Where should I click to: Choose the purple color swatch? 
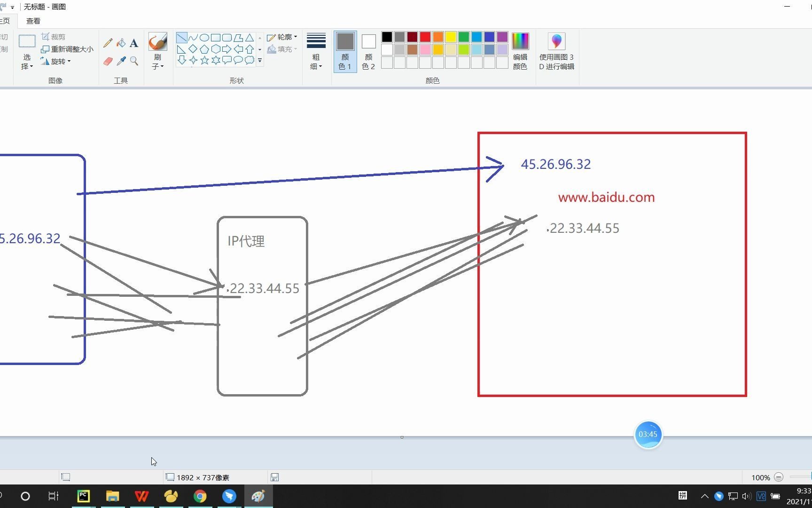pyautogui.click(x=502, y=37)
